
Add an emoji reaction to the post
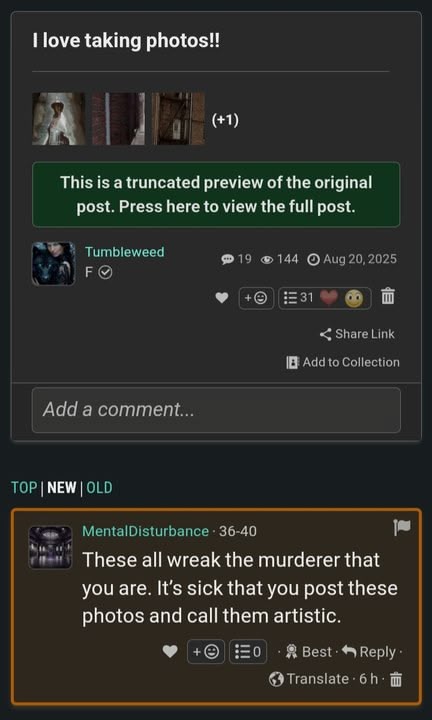256,298
